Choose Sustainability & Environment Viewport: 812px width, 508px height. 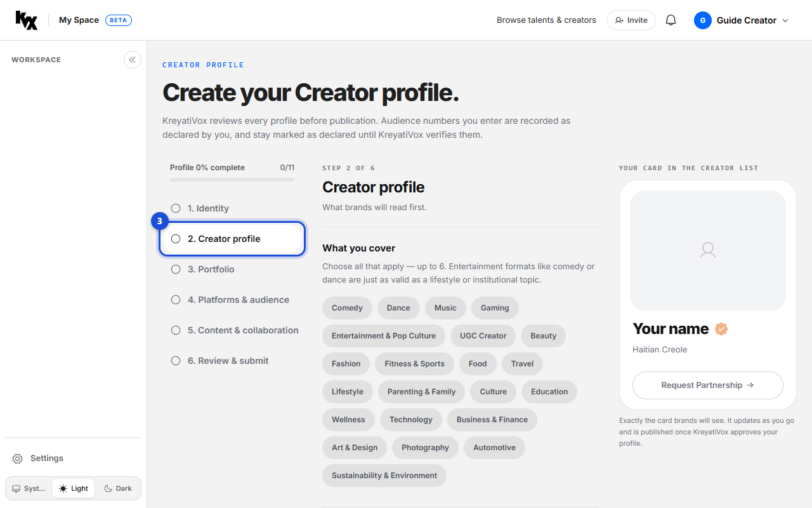click(x=384, y=476)
